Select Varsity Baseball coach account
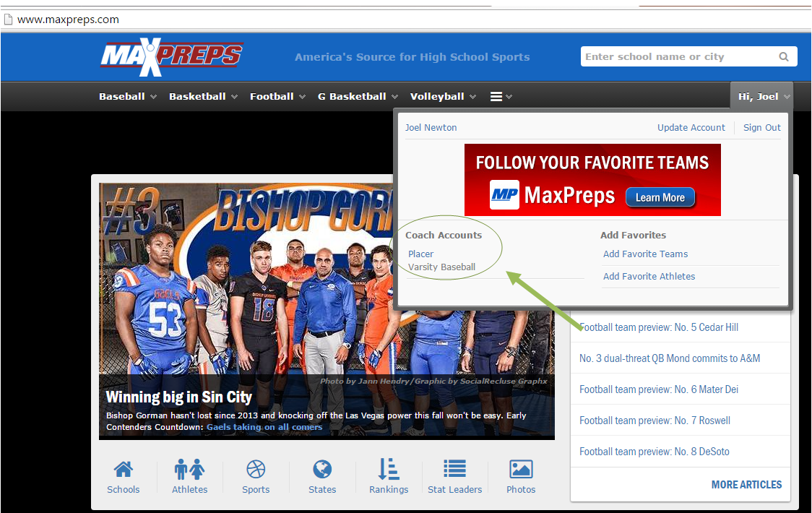 coord(441,267)
